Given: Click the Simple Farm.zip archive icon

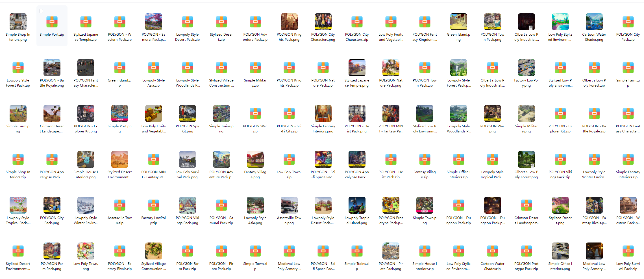Looking at the screenshot, I should 628,68.
